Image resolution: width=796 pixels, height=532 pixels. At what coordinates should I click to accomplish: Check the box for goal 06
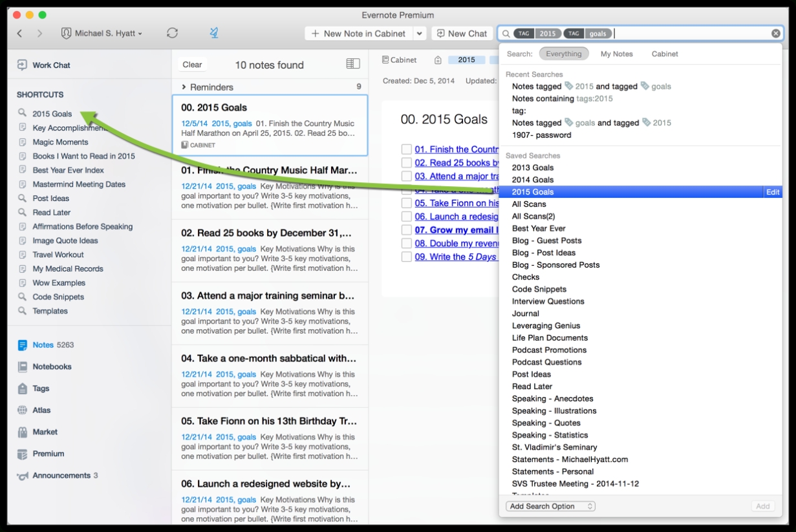click(x=406, y=217)
